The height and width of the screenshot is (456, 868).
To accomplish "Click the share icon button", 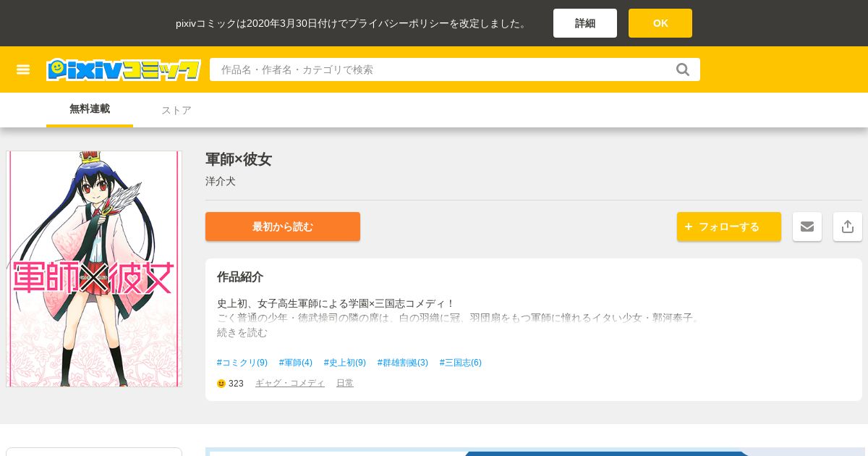I will pyautogui.click(x=848, y=227).
